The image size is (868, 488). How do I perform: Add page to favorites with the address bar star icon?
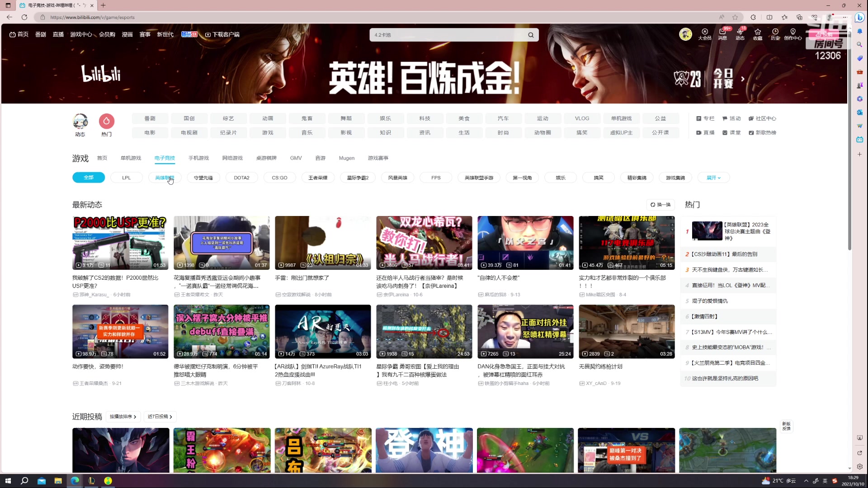point(735,17)
